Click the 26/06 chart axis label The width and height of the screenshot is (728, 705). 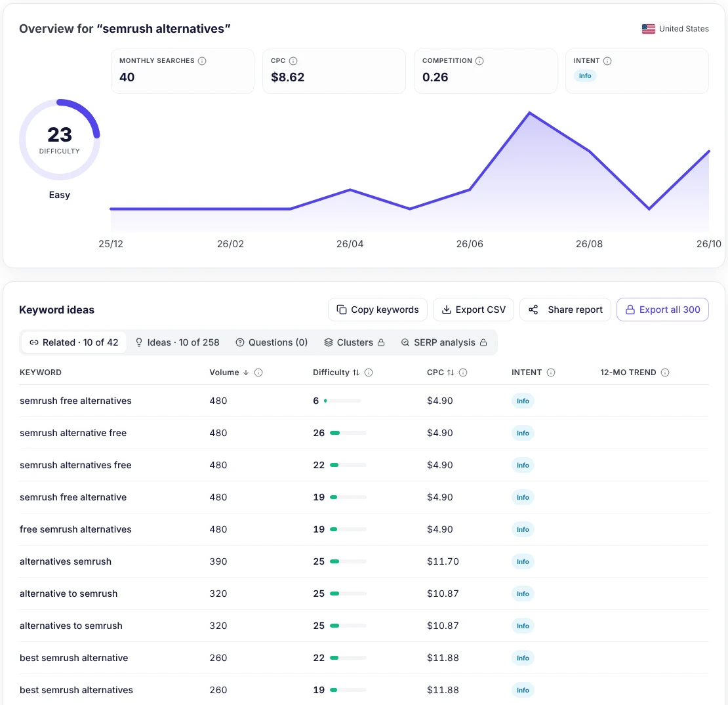tap(470, 244)
